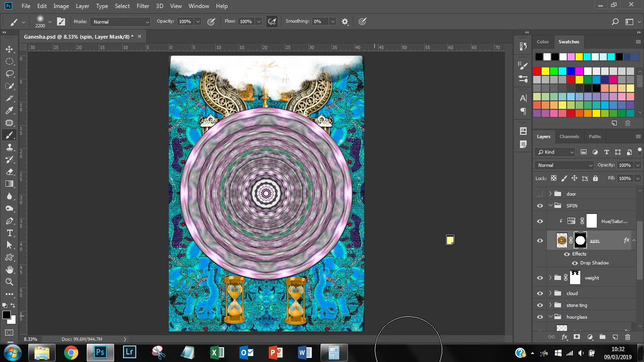Screen dimensions: 644x362
Task: Open the Image menu
Action: tap(61, 6)
